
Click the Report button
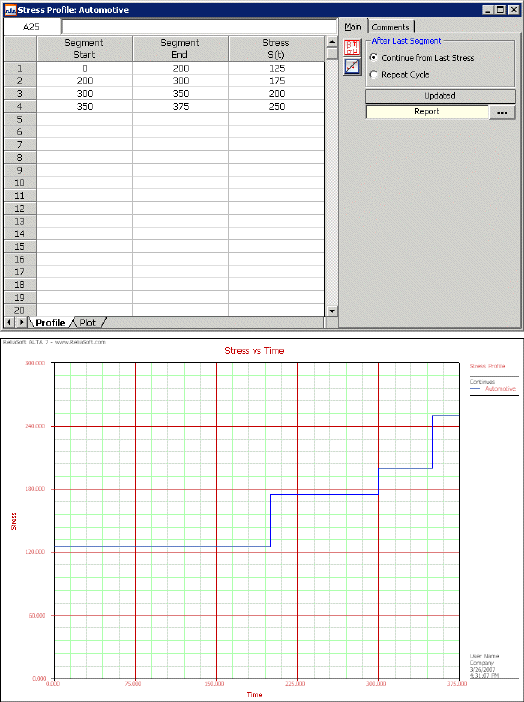click(427, 111)
